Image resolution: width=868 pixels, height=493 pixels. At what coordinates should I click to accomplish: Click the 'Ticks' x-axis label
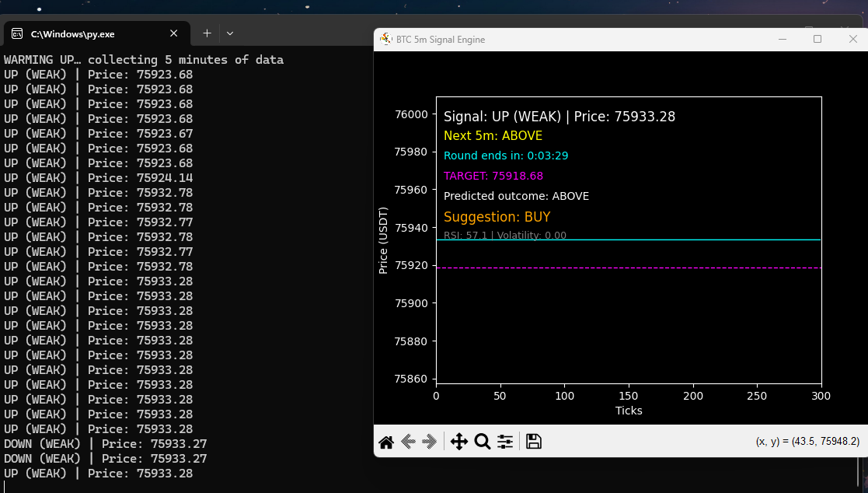(629, 411)
